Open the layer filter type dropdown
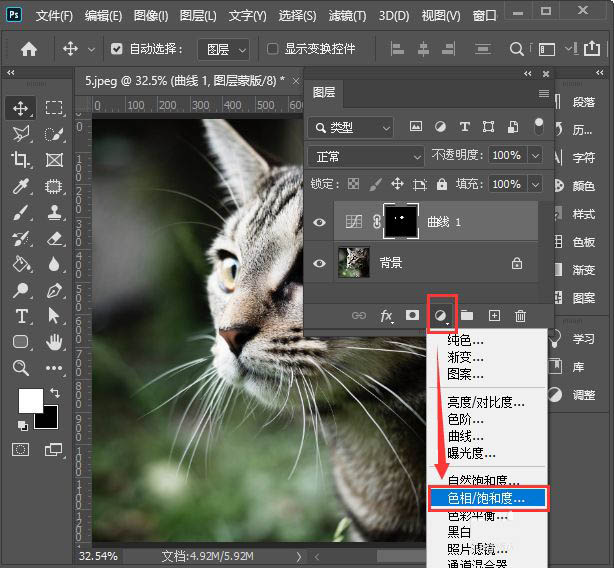This screenshot has width=614, height=568. 351,127
